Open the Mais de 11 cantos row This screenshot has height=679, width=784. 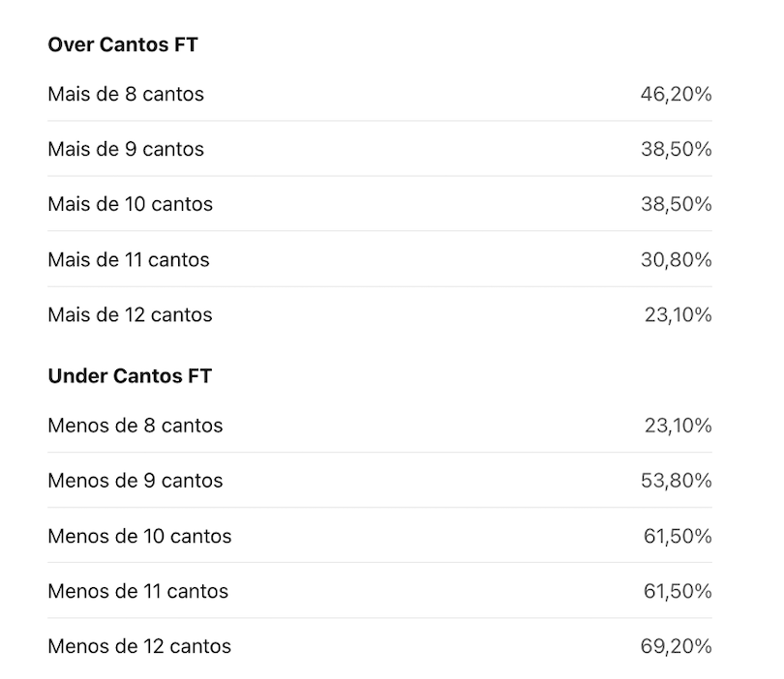click(380, 259)
